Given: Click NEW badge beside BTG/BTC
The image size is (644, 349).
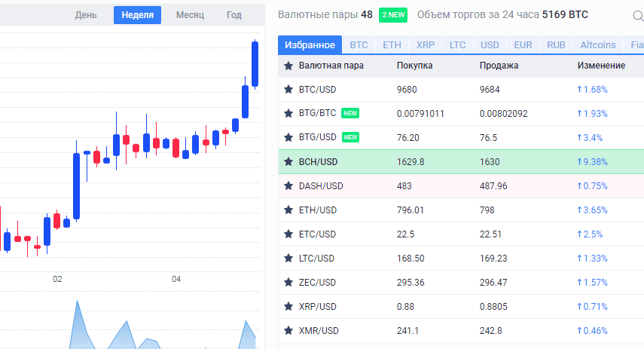Looking at the screenshot, I should [x=350, y=113].
